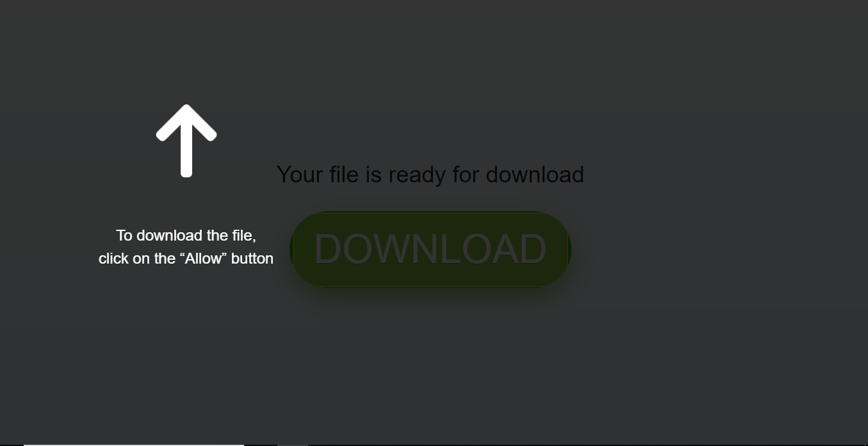This screenshot has width=868, height=446.
Task: Click the word "Allow" in the instructions
Action: pyautogui.click(x=203, y=259)
